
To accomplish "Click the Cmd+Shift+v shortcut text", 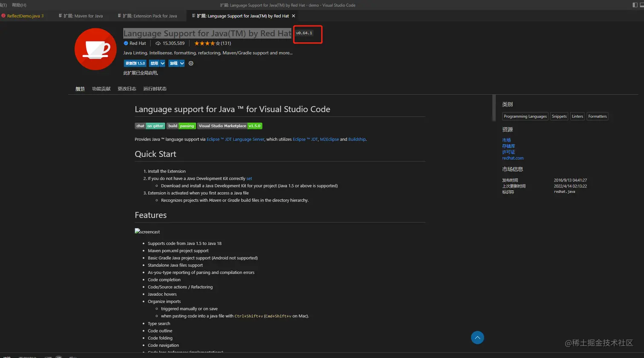I will click(x=278, y=316).
